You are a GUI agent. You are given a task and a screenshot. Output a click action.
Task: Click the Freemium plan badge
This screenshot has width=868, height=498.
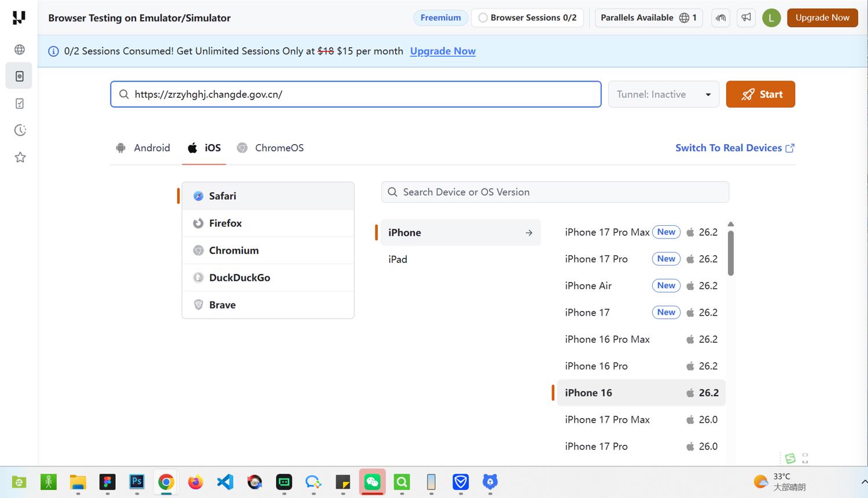pos(440,18)
